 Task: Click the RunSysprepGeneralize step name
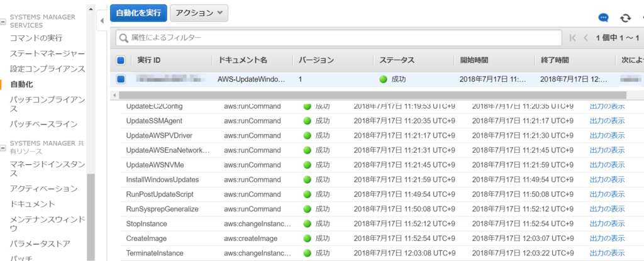click(162, 209)
